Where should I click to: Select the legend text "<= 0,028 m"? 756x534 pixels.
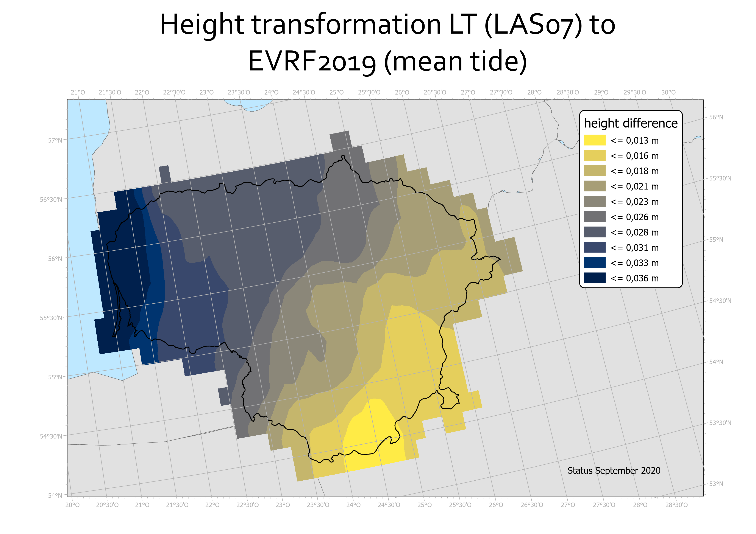pyautogui.click(x=634, y=232)
